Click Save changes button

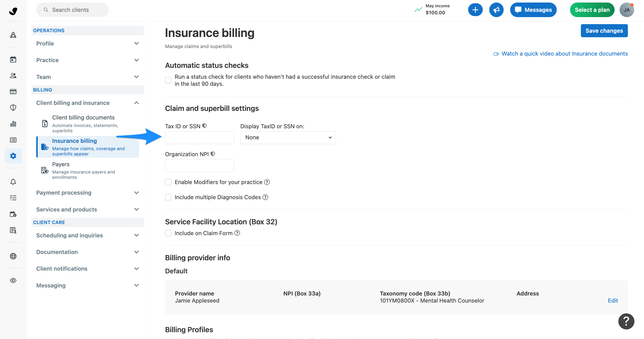coord(604,31)
